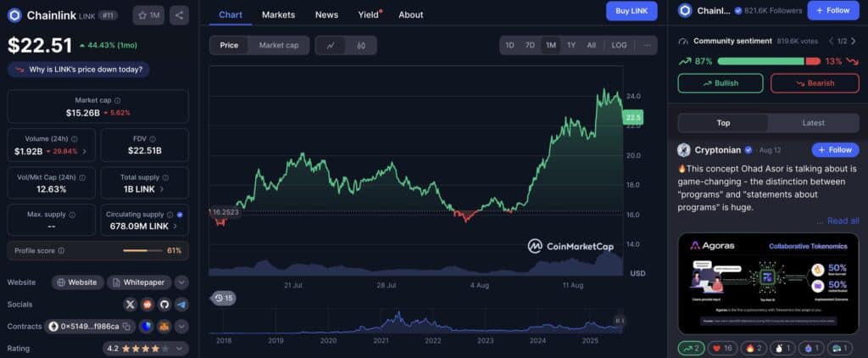Set chart range to 1D
Viewport: 868px width, 358px height.
tap(509, 46)
